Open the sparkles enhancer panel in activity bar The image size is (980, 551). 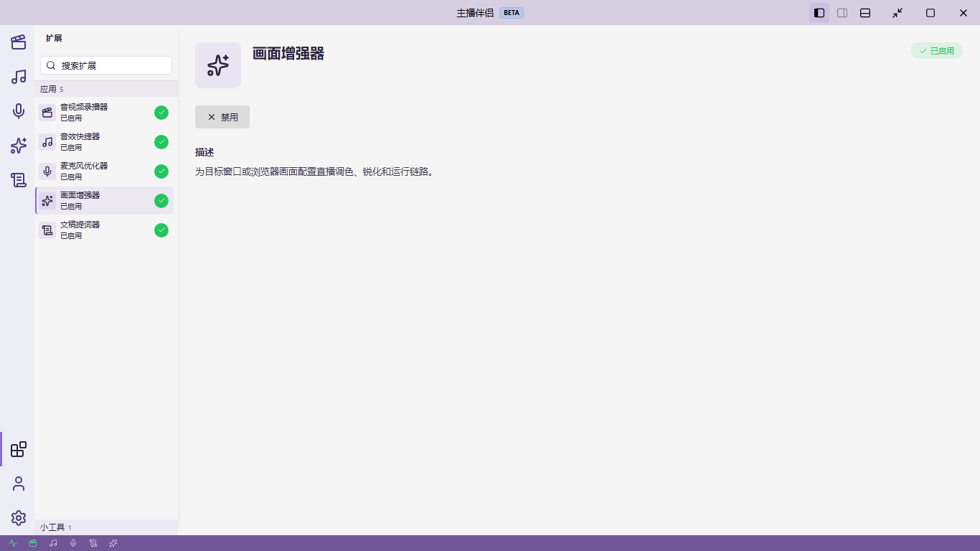[x=19, y=146]
